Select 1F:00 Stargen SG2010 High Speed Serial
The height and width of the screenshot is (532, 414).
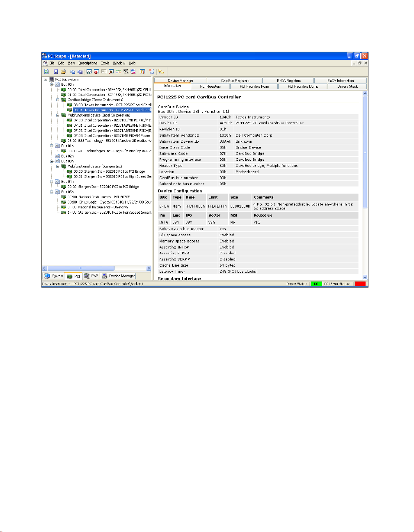pos(109,212)
